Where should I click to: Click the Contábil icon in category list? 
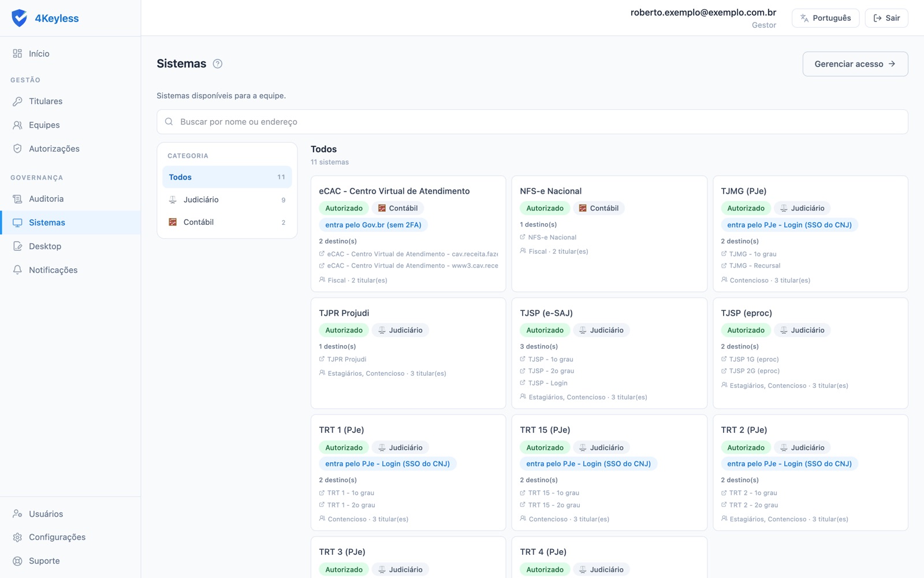click(x=173, y=222)
